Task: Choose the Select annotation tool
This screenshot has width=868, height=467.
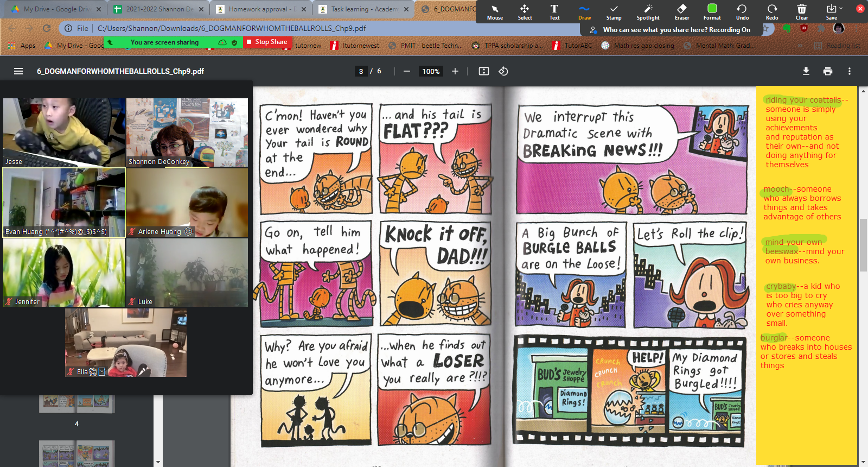Action: [525, 12]
